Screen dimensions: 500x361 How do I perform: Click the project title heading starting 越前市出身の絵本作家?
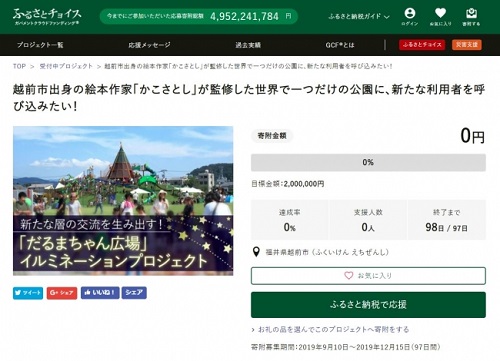(x=249, y=98)
